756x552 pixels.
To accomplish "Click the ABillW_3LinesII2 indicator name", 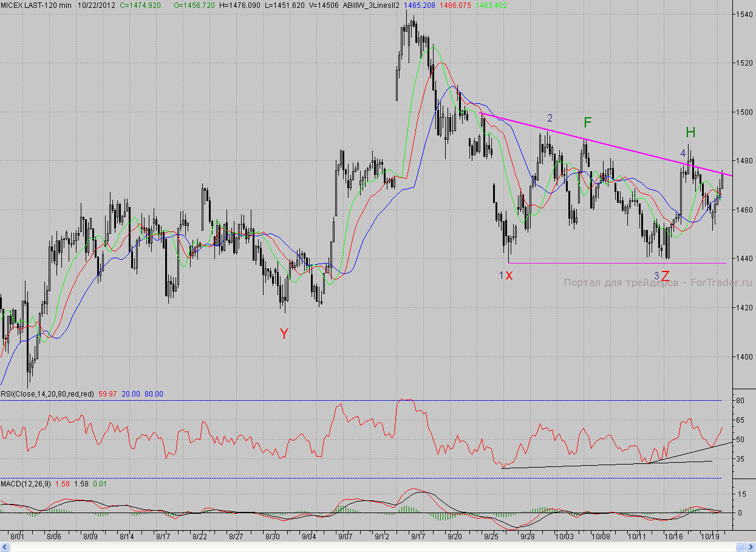I will pos(370,5).
